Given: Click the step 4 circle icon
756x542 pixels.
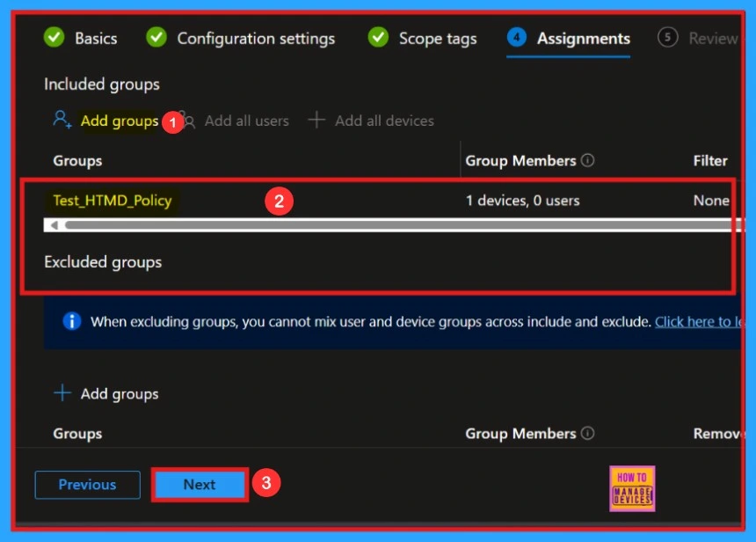Looking at the screenshot, I should click(516, 37).
